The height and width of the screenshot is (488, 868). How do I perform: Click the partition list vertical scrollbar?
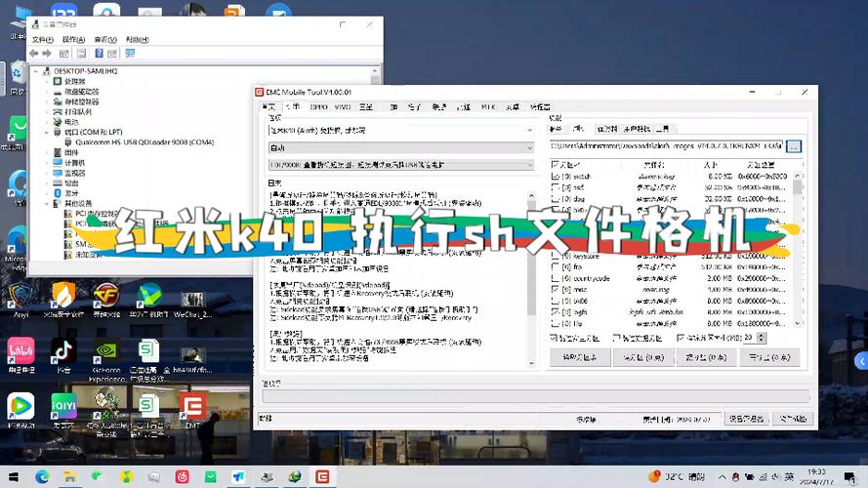(x=797, y=249)
